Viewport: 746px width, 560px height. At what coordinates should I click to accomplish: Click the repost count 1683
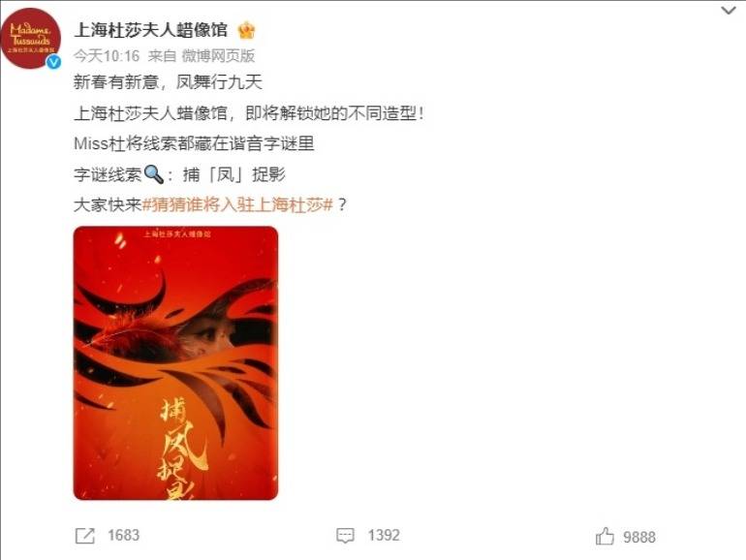[x=124, y=535]
